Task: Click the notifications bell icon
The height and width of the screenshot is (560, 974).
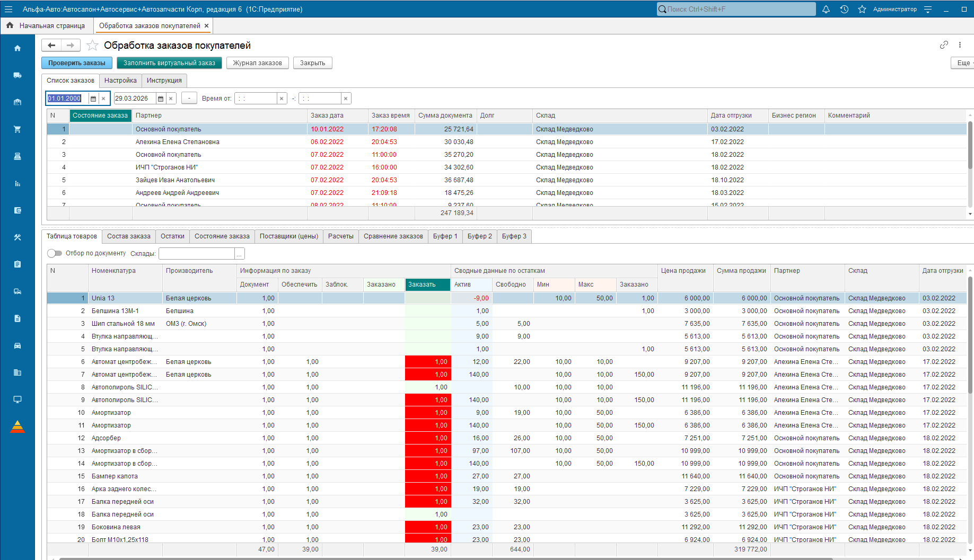Action: pos(826,10)
